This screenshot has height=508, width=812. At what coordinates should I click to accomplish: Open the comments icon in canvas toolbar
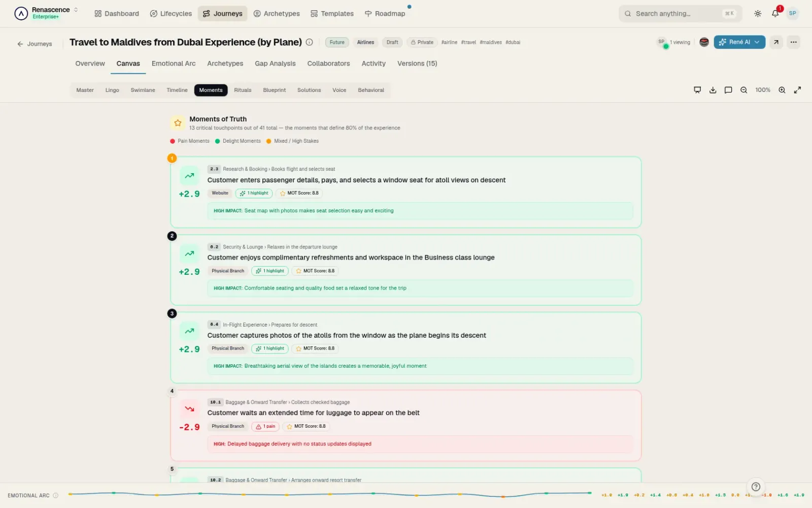(x=728, y=90)
